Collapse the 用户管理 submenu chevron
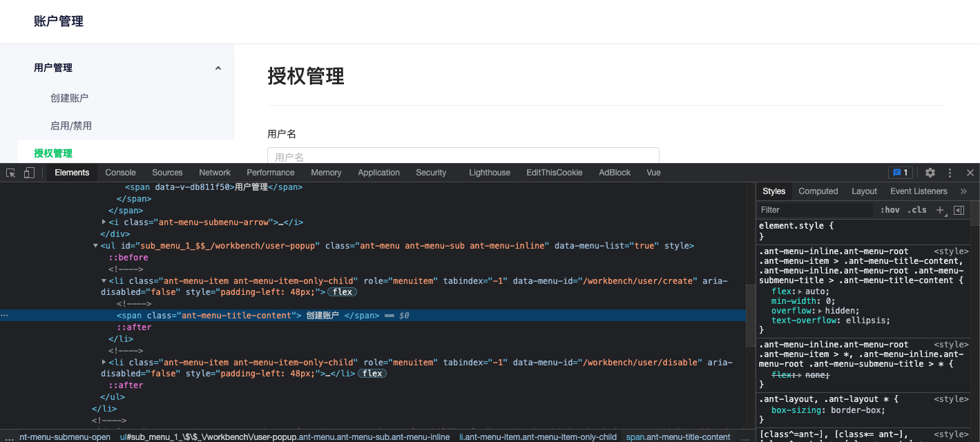The height and width of the screenshot is (442, 980). pos(218,68)
